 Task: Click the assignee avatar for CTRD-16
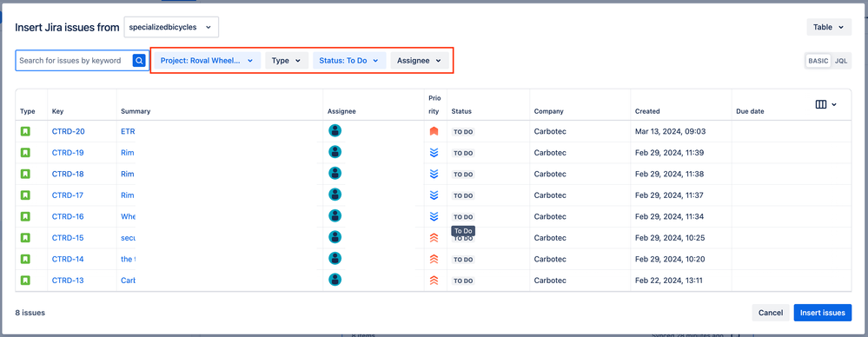[x=335, y=215]
